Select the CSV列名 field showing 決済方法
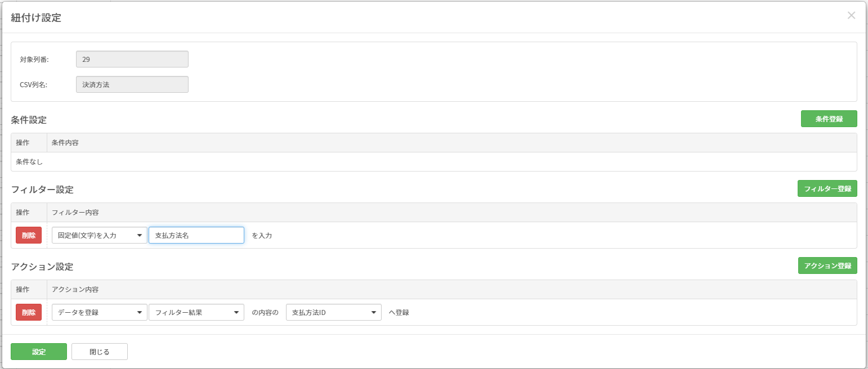The width and height of the screenshot is (868, 369). click(x=132, y=84)
